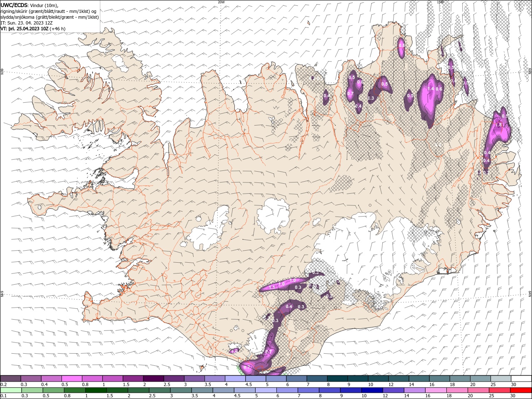Viewport: 532px width, 399px height.
Task: Click the 'rigning/skúrir' legend description line
Action: click(x=49, y=11)
